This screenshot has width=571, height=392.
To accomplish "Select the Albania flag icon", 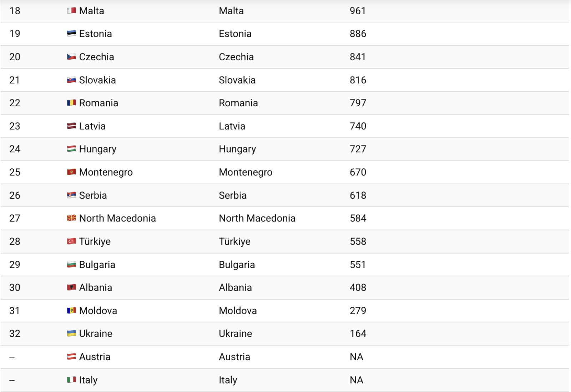I will tap(71, 287).
